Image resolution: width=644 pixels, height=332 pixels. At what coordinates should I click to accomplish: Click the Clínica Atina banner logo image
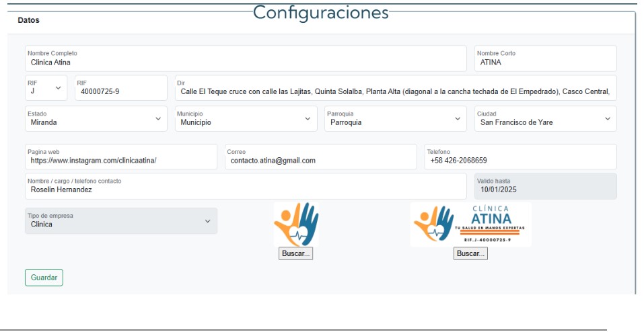[x=470, y=224]
